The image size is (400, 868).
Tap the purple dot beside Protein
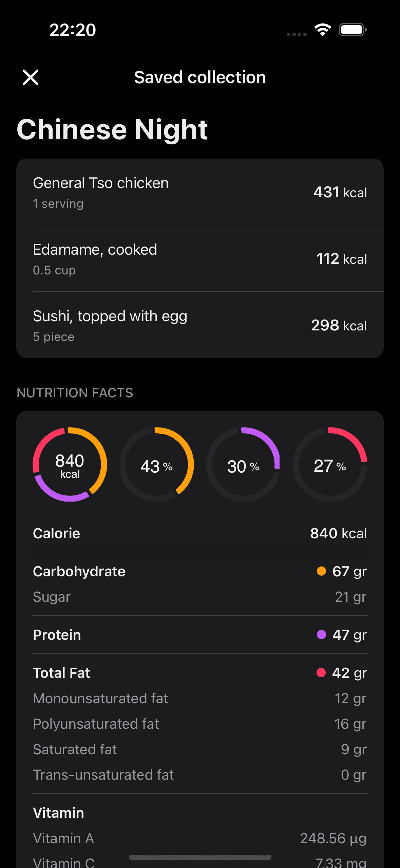(x=321, y=635)
